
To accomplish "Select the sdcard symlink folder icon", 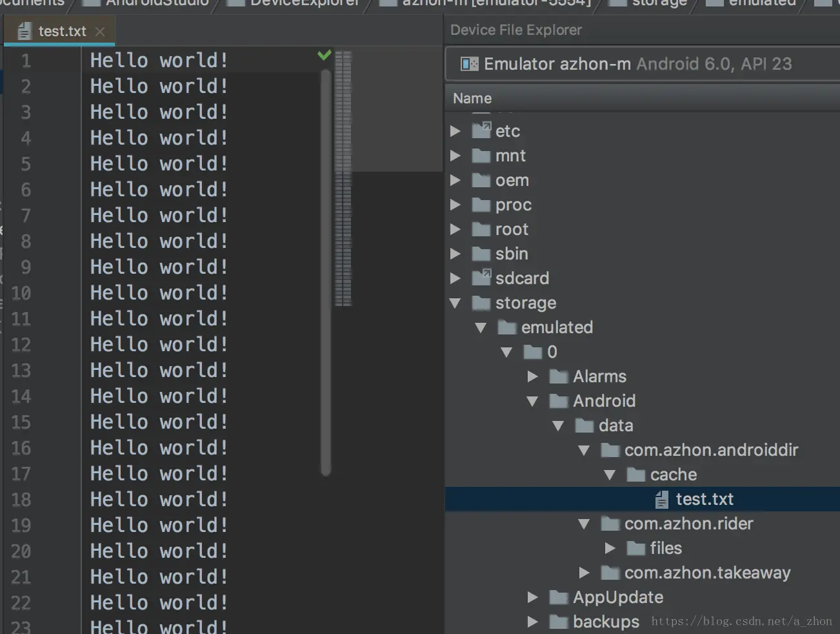I will [x=481, y=278].
